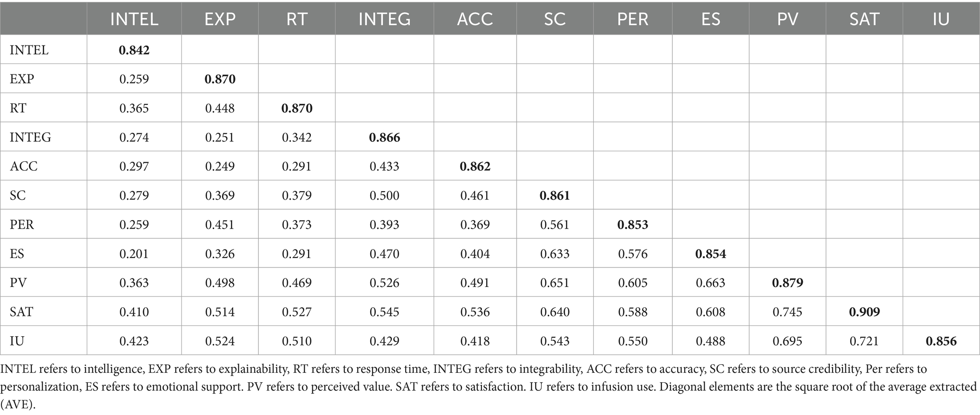Viewport: 980px width, 415px height.
Task: Click the footnote text about AVE
Action: pyautogui.click(x=488, y=387)
